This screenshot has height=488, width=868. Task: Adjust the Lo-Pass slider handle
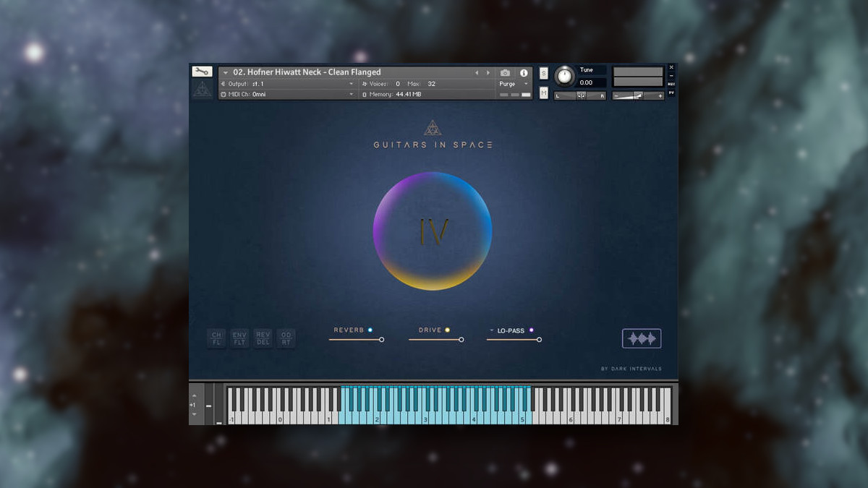coord(539,339)
